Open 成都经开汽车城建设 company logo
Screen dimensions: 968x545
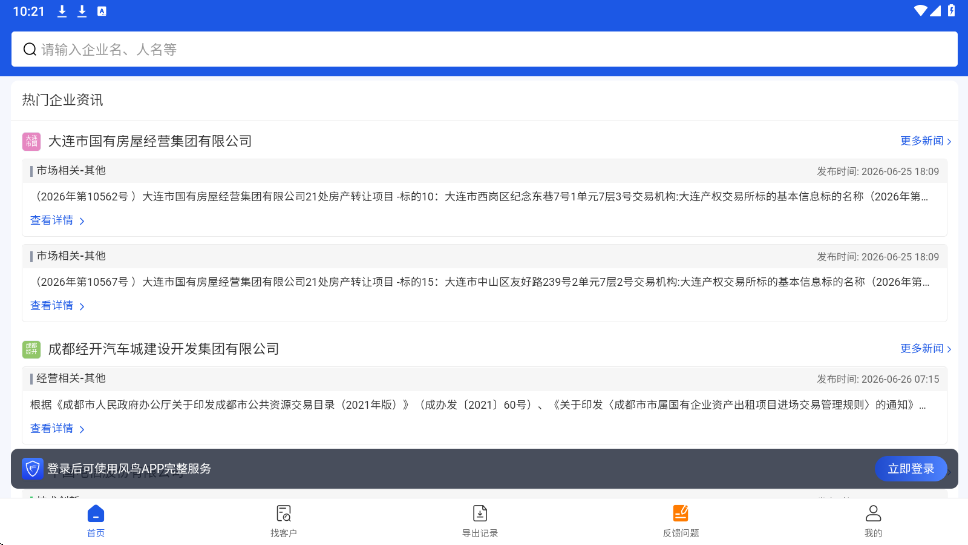(x=31, y=349)
